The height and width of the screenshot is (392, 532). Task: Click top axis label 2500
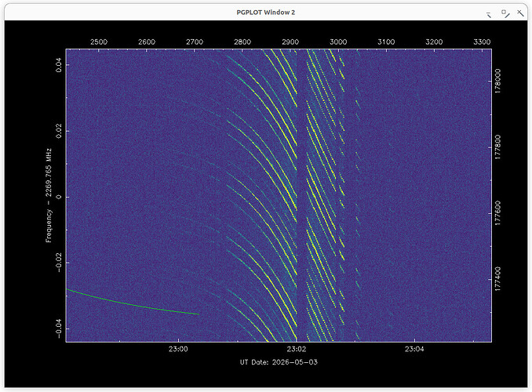click(99, 42)
